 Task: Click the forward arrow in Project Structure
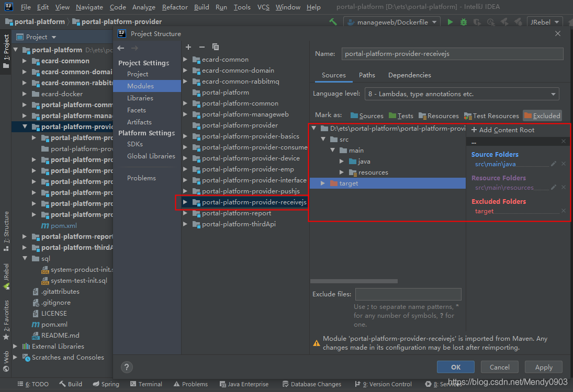(134, 48)
